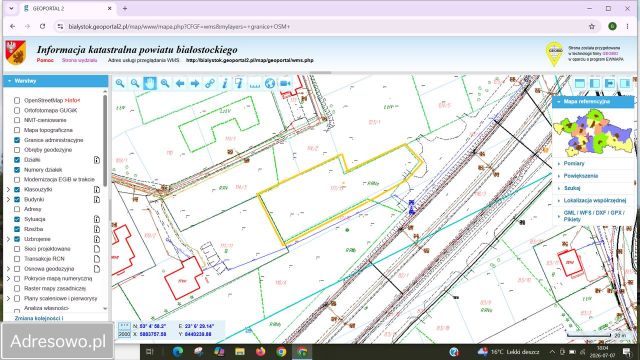The image size is (640, 360).
Task: Go to previous map view arrow
Action: [x=180, y=83]
